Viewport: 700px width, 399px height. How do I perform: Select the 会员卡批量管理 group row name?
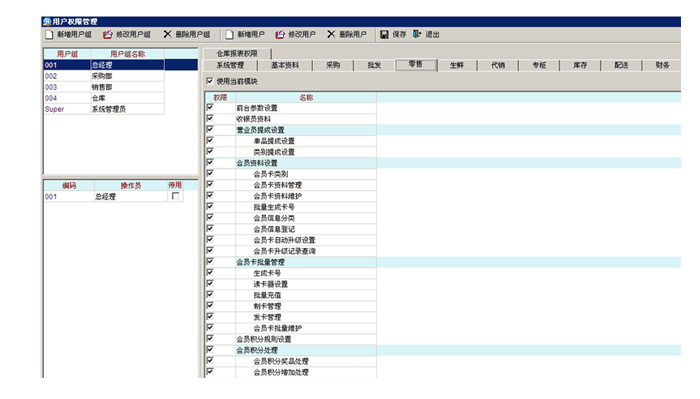260,262
